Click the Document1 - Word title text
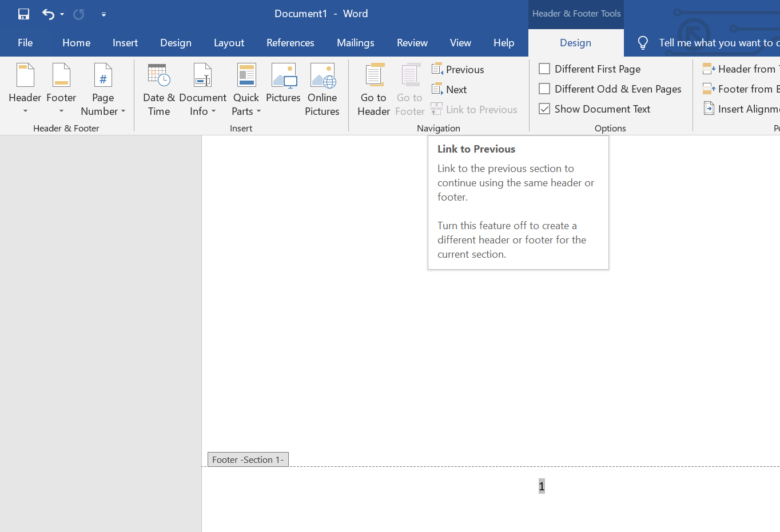780x532 pixels. pos(321,14)
